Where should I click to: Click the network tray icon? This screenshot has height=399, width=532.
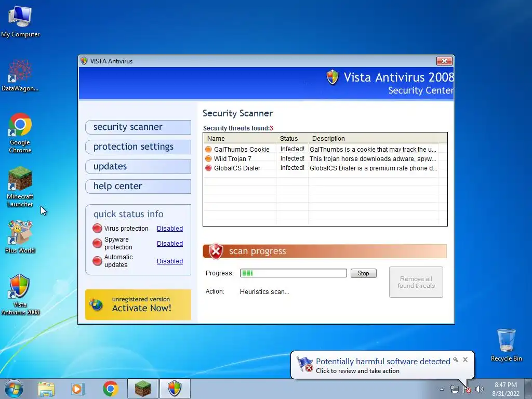[454, 389]
